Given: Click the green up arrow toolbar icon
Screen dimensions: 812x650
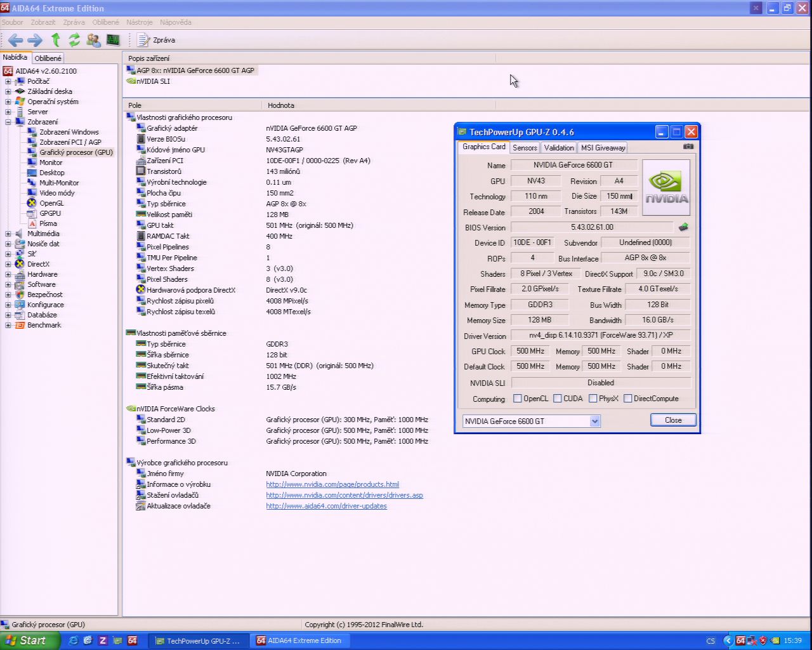Looking at the screenshot, I should (55, 40).
